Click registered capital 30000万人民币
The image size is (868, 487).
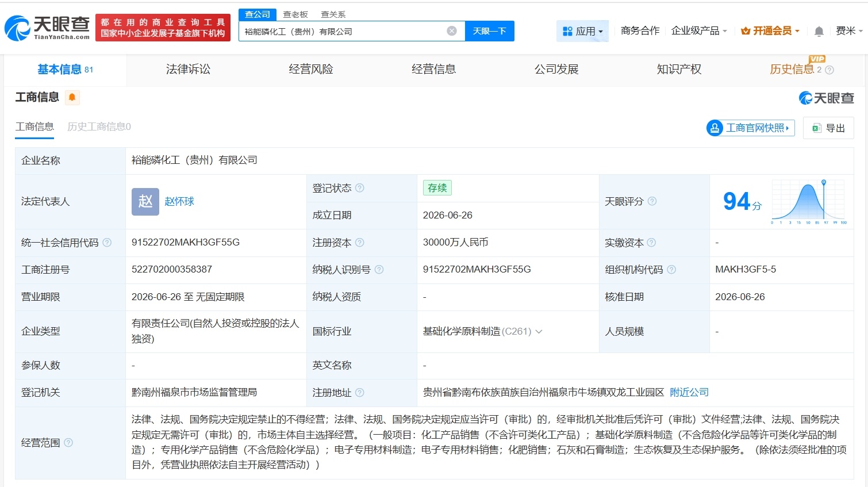pos(456,243)
